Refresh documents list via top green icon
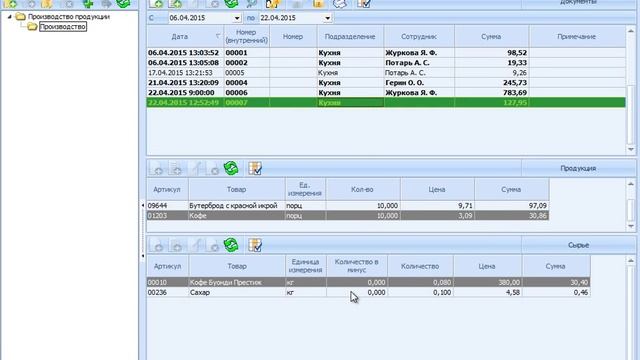Image resolution: width=640 pixels, height=360 pixels. click(x=231, y=4)
